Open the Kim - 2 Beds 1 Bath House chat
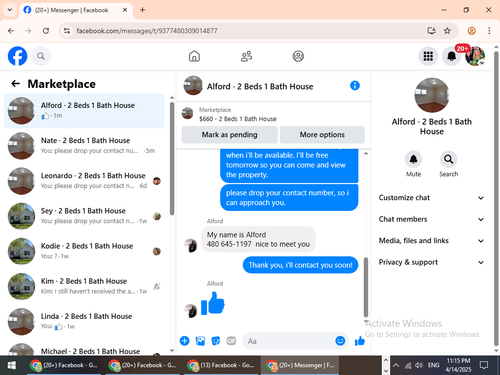Screen dimensions: 500x375 click(x=84, y=286)
